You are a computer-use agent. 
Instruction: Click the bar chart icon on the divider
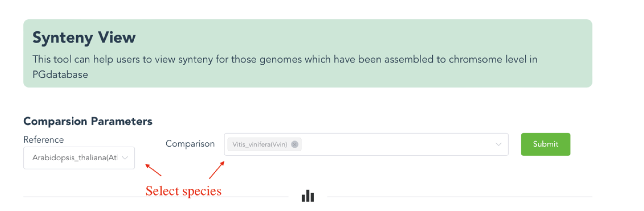pyautogui.click(x=308, y=196)
